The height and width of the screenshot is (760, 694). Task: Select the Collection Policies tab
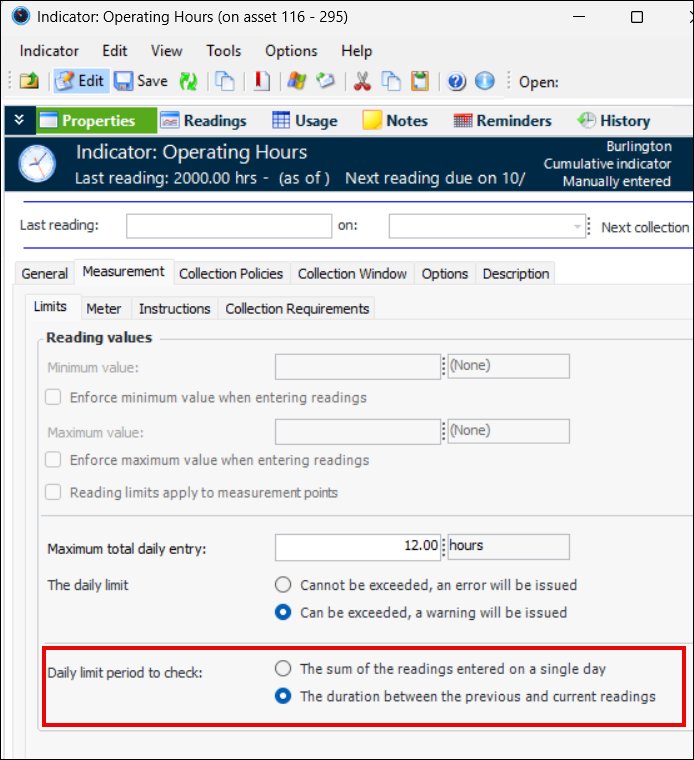[231, 273]
